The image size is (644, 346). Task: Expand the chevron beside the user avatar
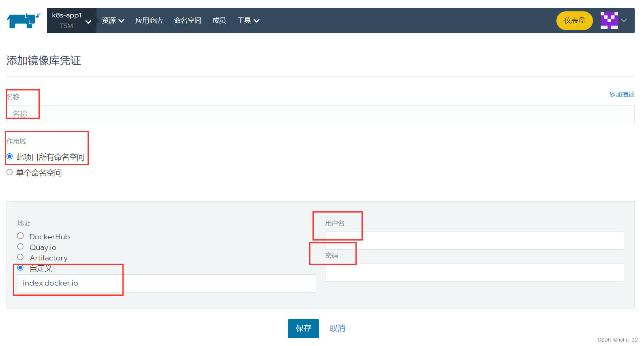pyautogui.click(x=624, y=20)
